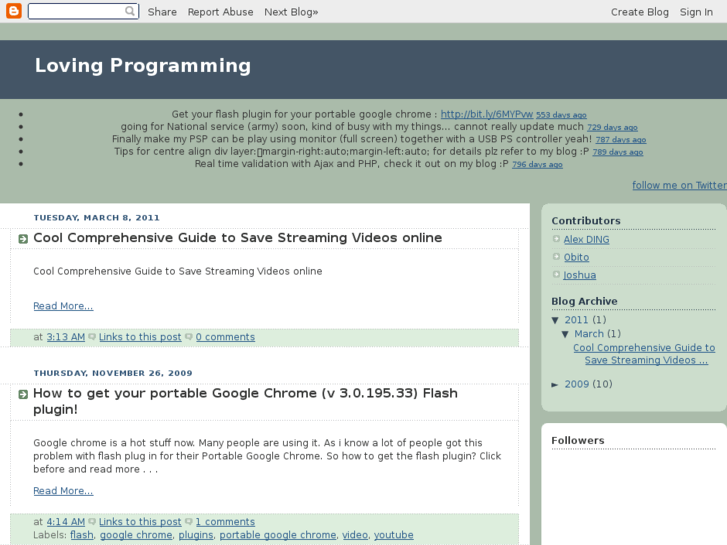The height and width of the screenshot is (545, 727).
Task: Click the bullet icon next to Joshua
Action: (x=556, y=274)
